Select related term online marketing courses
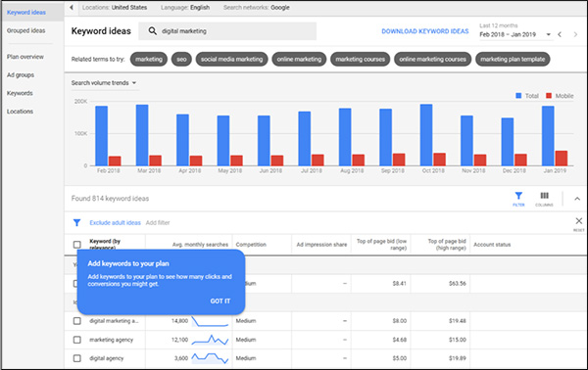The height and width of the screenshot is (370, 588). 433,59
